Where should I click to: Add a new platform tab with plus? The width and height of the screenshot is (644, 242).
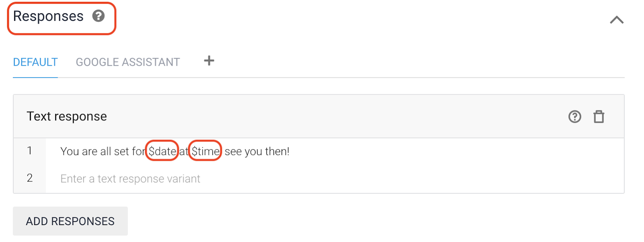coord(209,61)
